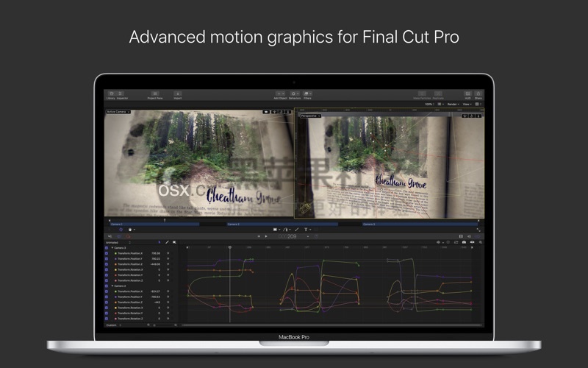Collapse the Camera 2 group
Screen dimensions: 588x368
click(x=112, y=286)
